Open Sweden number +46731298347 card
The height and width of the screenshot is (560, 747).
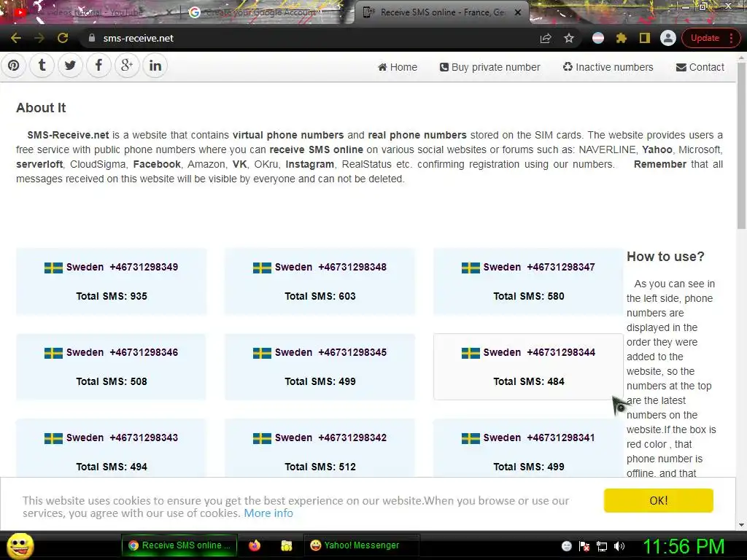click(x=528, y=281)
